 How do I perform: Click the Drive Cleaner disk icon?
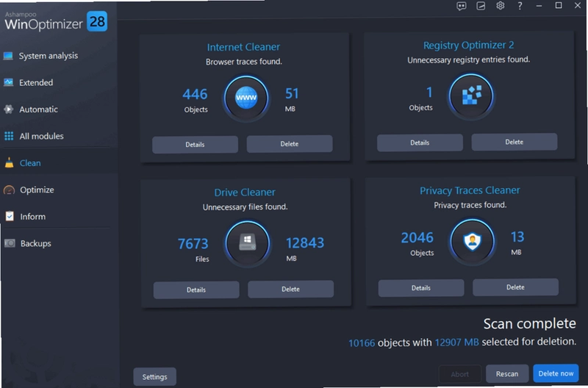point(247,243)
